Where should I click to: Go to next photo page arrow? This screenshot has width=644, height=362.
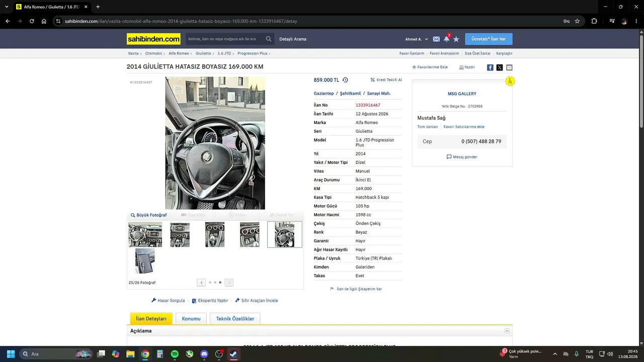[x=229, y=283]
